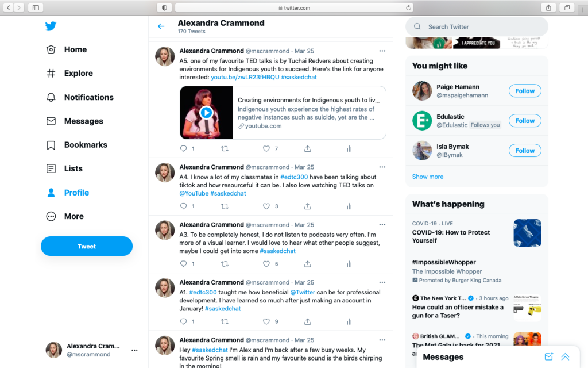The image size is (588, 368).
Task: View analytics for the A3 tweet
Action: tap(349, 264)
